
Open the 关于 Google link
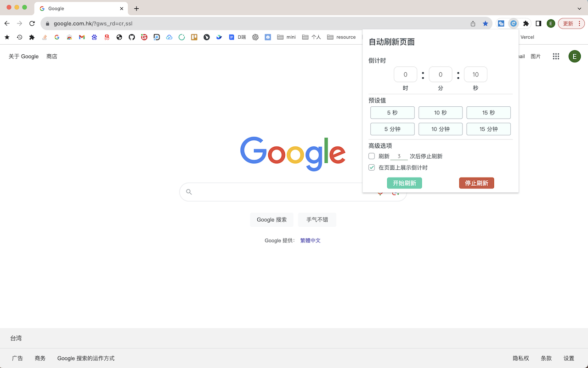[23, 56]
